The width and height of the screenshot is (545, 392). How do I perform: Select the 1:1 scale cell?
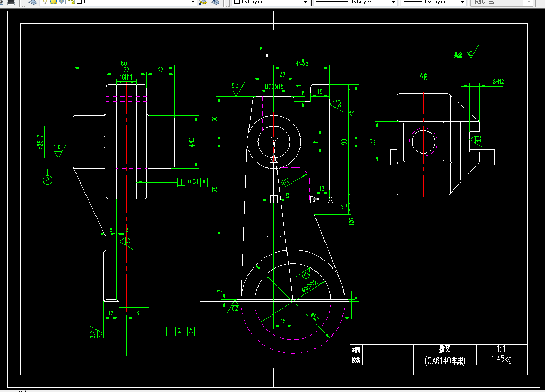point(501,349)
